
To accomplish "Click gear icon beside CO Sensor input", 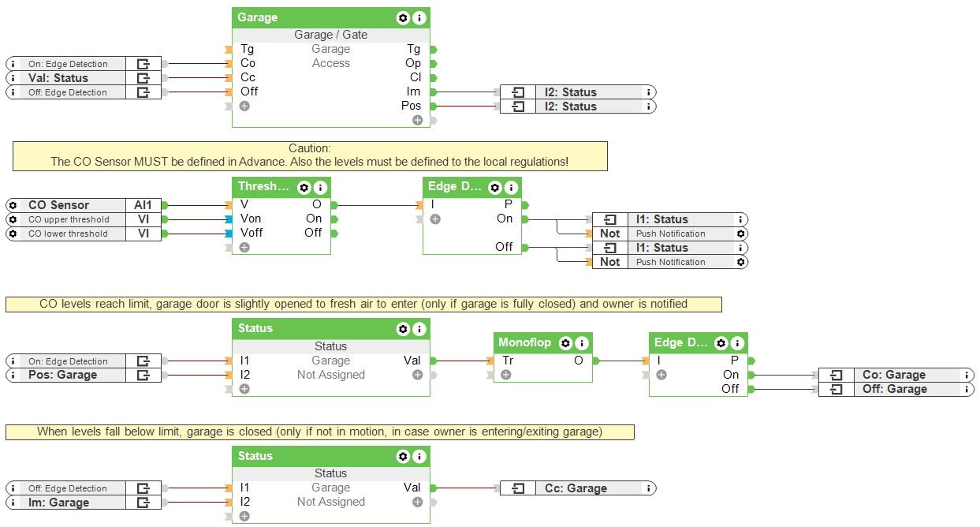I will (13, 205).
